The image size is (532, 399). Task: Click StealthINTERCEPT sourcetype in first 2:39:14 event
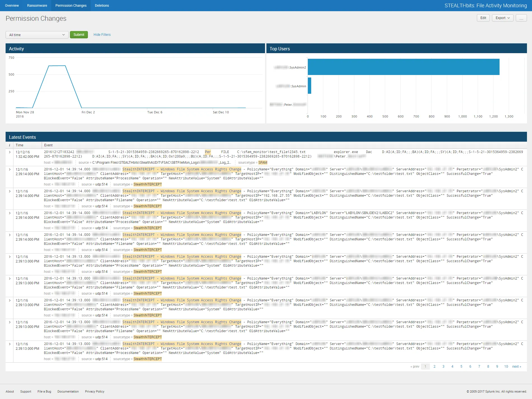[x=148, y=184]
